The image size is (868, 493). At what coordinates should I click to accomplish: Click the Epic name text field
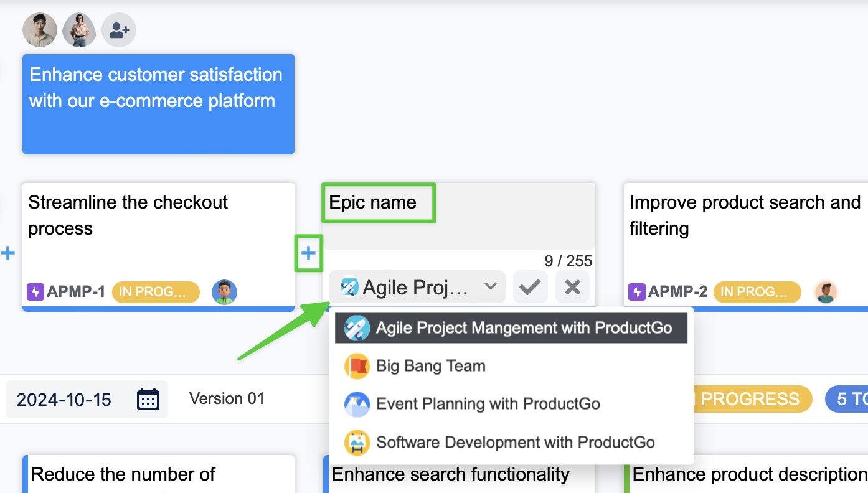[458, 216]
